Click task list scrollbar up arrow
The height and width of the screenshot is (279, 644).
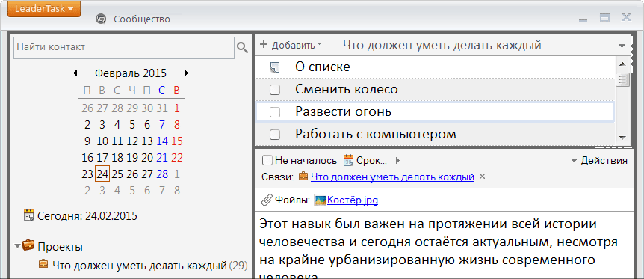tap(622, 64)
